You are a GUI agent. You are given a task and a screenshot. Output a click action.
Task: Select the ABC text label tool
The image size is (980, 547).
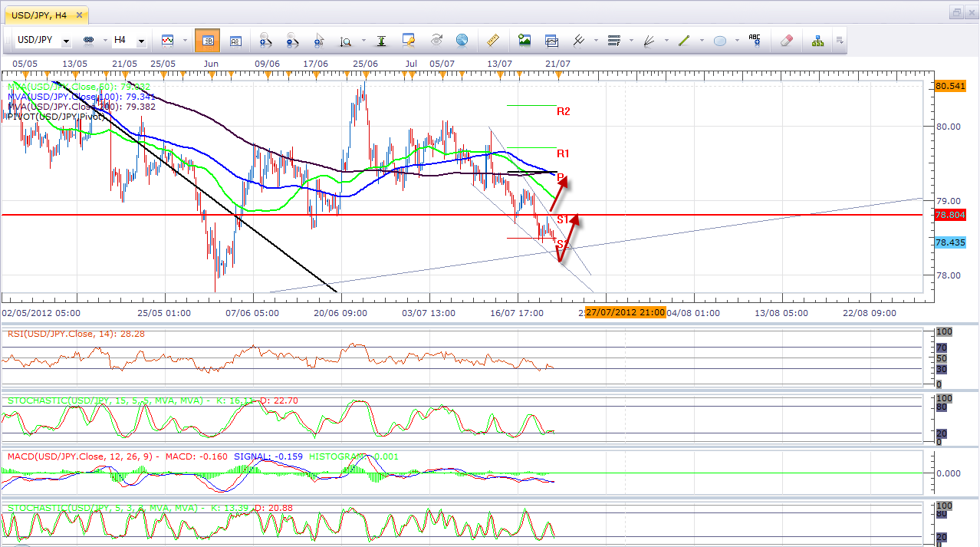755,40
